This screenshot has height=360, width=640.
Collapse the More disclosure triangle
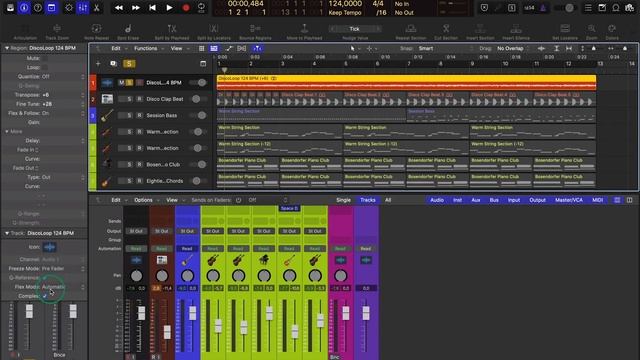point(7,131)
